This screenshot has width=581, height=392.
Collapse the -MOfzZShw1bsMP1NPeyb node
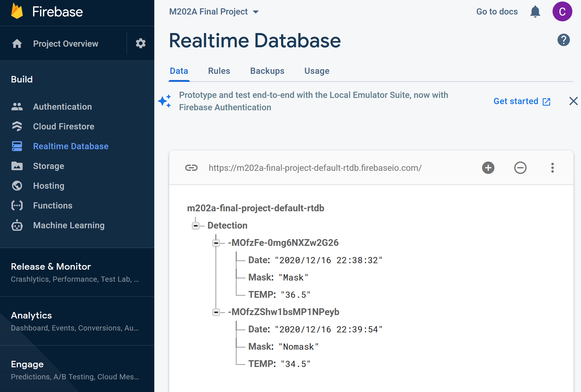pyautogui.click(x=216, y=312)
